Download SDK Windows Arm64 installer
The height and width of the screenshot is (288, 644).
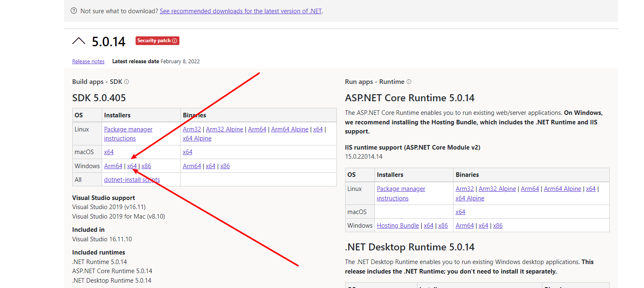coord(113,166)
